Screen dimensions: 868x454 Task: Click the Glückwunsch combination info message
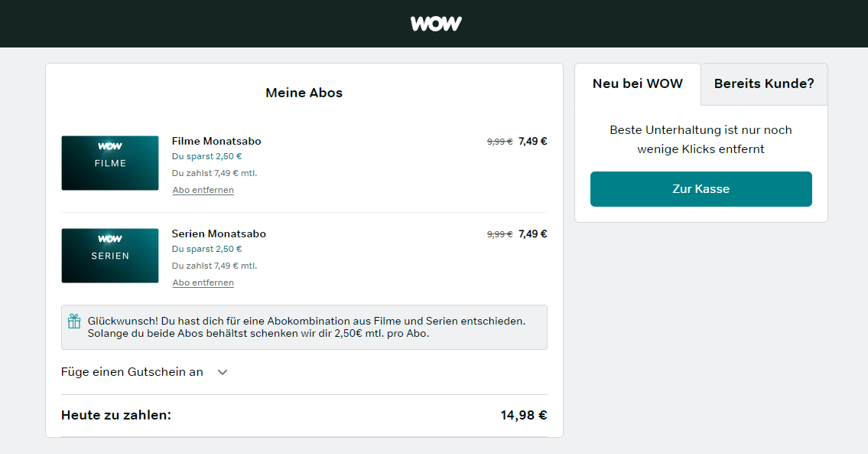point(306,327)
